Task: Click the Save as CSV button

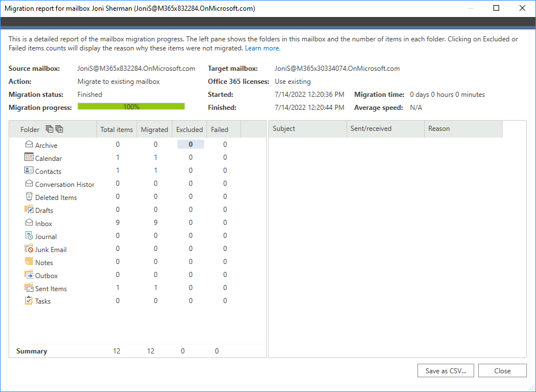Action: coord(446,371)
